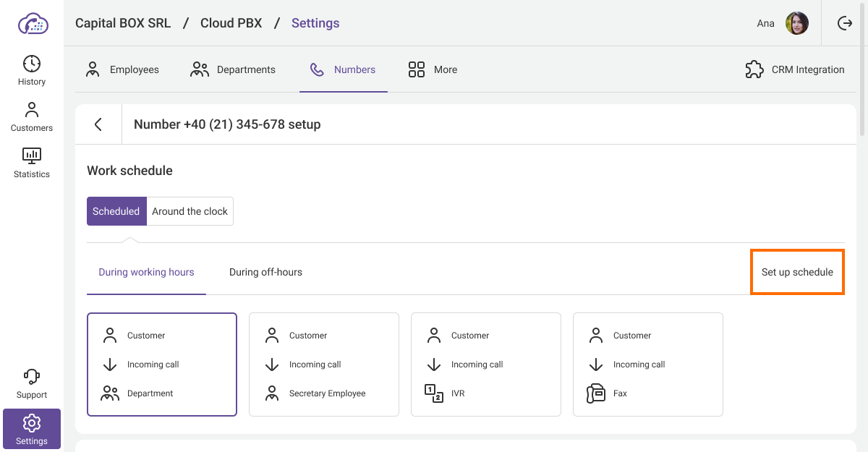The height and width of the screenshot is (452, 868).
Task: Switch to the Employees tab
Action: tap(122, 69)
